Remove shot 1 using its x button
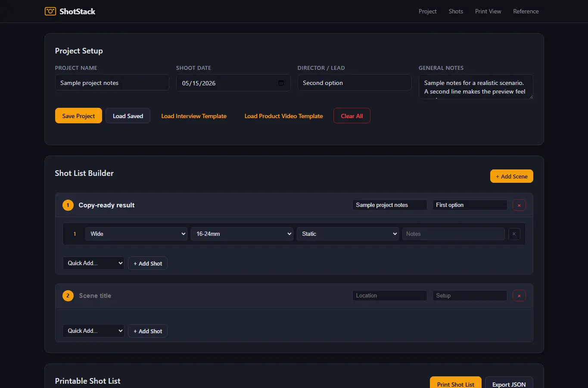Image resolution: width=588 pixels, height=388 pixels. [x=514, y=234]
